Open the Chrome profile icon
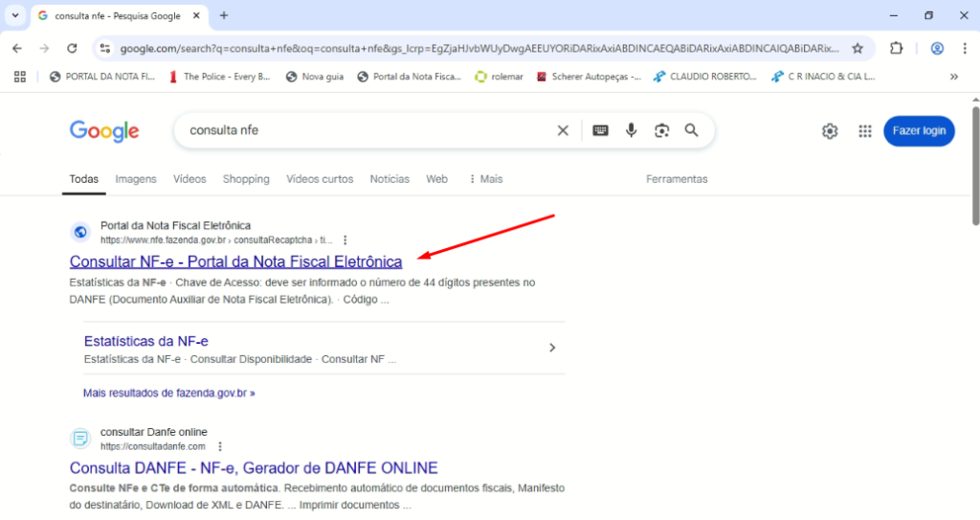980x520 pixels. click(937, 48)
